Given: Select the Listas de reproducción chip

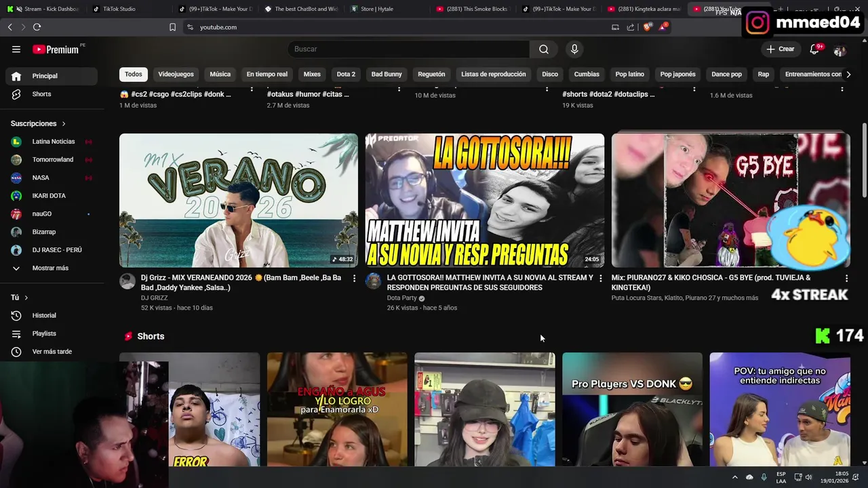Looking at the screenshot, I should coord(494,74).
